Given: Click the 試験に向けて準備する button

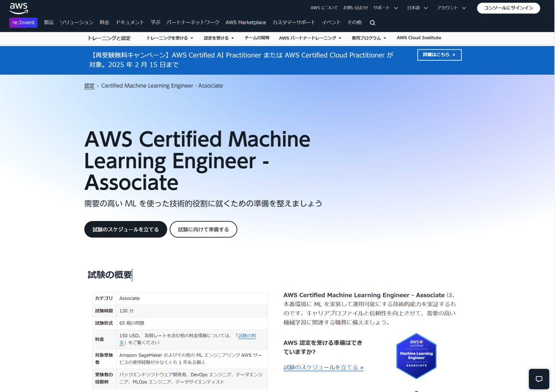Looking at the screenshot, I should (203, 229).
